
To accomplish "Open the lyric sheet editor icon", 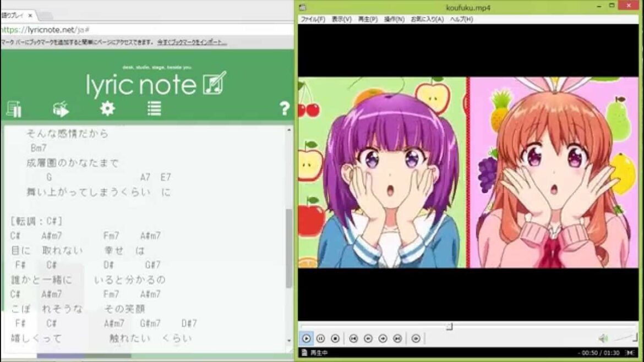I will [14, 109].
